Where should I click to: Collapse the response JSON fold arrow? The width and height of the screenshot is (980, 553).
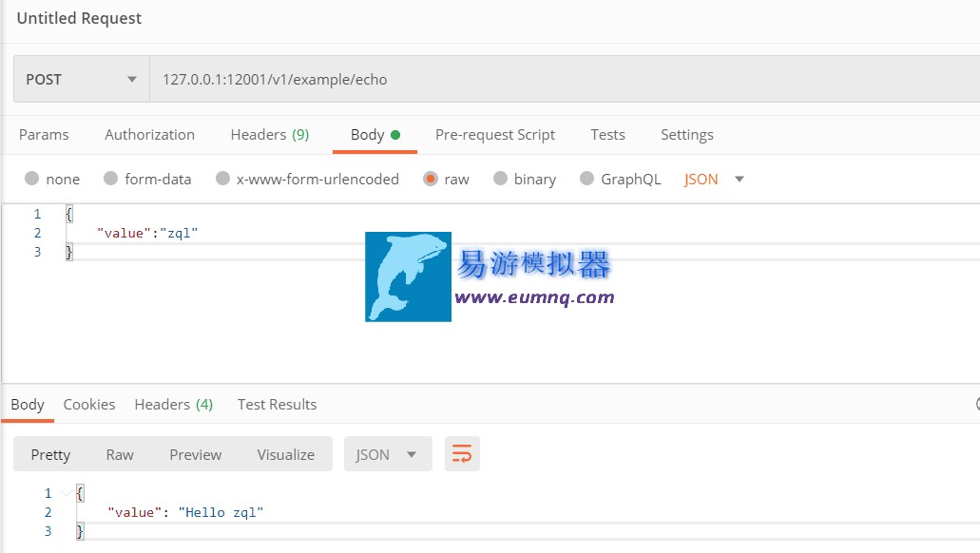pos(67,493)
